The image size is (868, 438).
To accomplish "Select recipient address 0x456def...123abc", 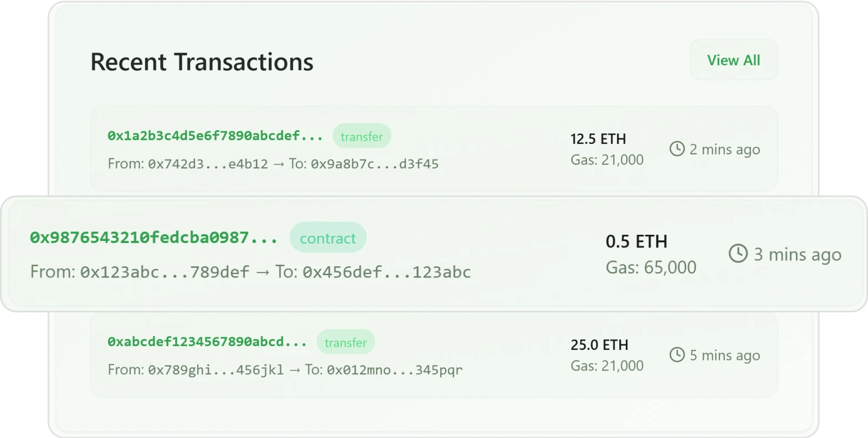I will point(386,272).
